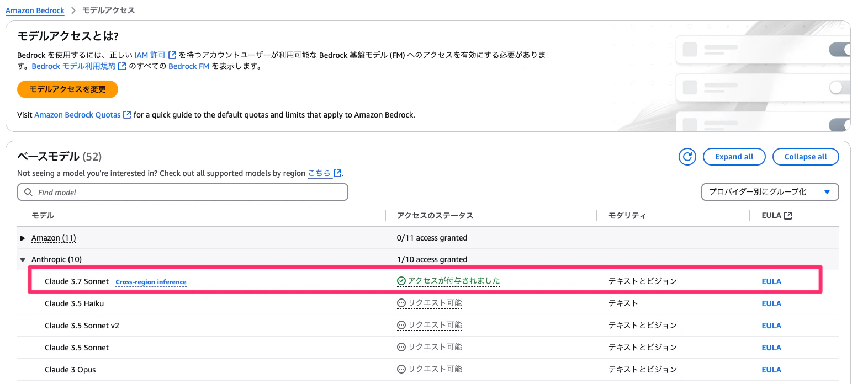Open the IAM 許可 link
Screen dimensions: 868x384
tap(150, 55)
